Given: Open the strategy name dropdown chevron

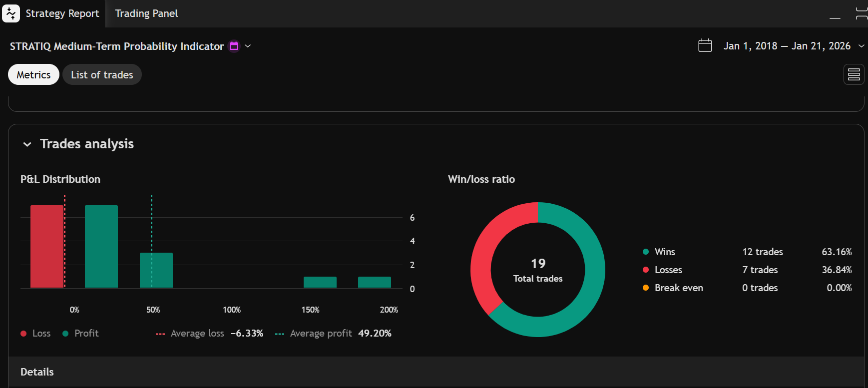Looking at the screenshot, I should [248, 46].
